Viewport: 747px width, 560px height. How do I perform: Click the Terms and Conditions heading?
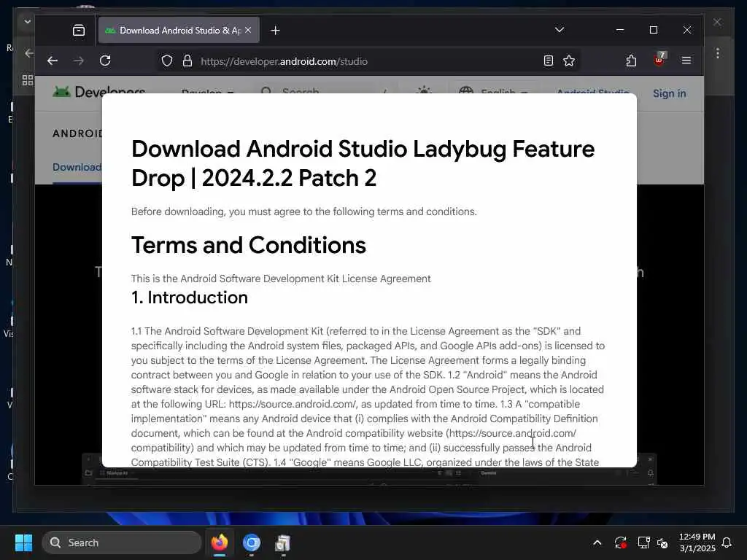249,245
